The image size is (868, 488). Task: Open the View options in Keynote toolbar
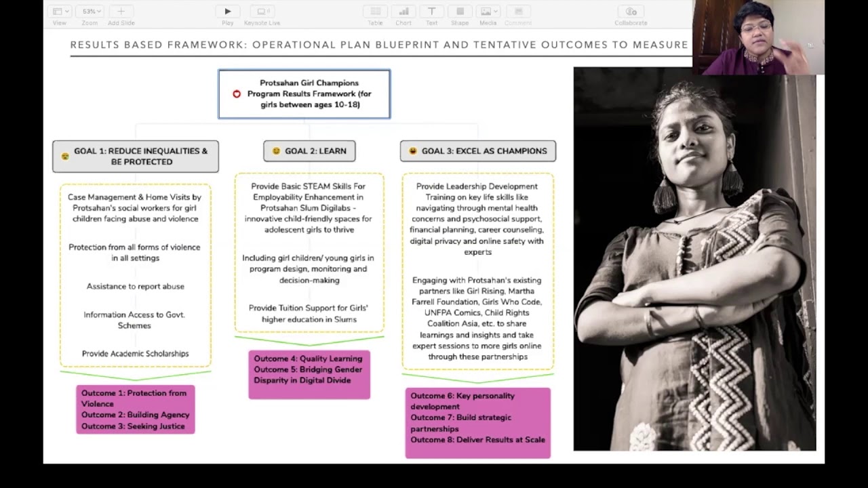(x=60, y=12)
